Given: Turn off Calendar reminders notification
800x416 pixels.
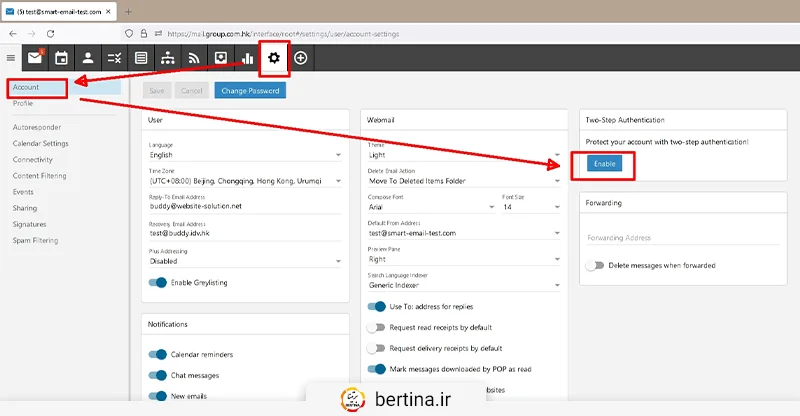Looking at the screenshot, I should (157, 354).
